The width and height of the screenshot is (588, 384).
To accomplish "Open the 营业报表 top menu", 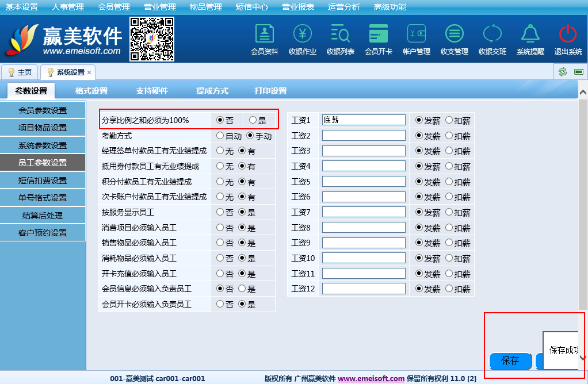I will [x=298, y=7].
